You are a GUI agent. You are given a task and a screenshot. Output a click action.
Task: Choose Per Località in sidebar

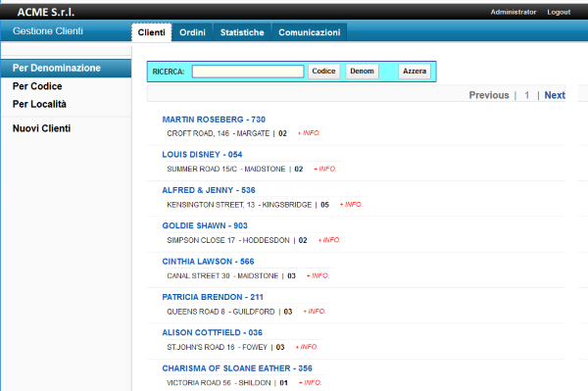pyautogui.click(x=39, y=104)
